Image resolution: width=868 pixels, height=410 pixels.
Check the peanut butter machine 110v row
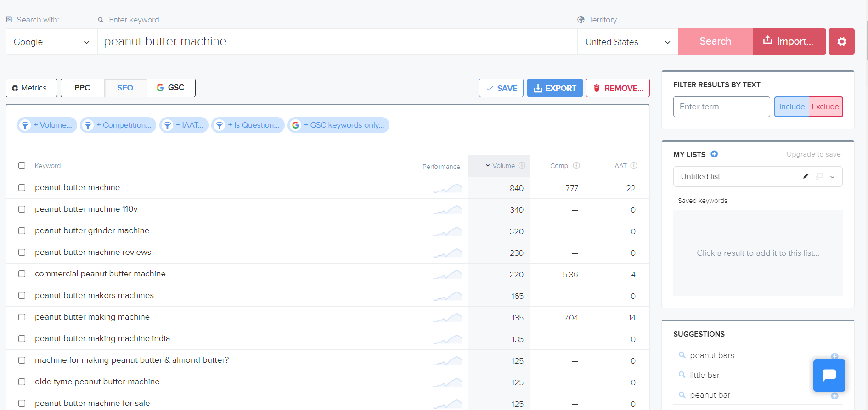(x=22, y=209)
